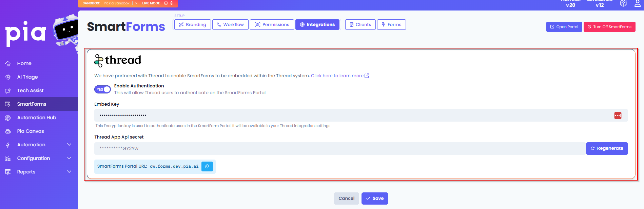Open the user profile icon
The image size is (644, 209).
click(x=637, y=4)
